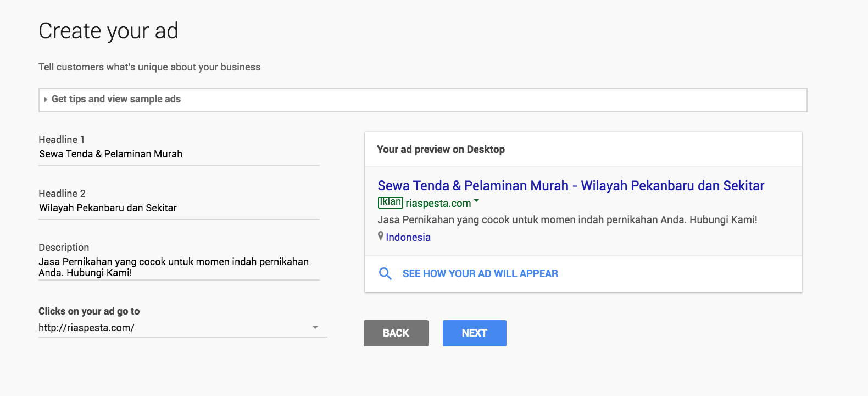Open the riaspesta.com dropdown arrow in preview
This screenshot has width=868, height=396.
[x=476, y=201]
